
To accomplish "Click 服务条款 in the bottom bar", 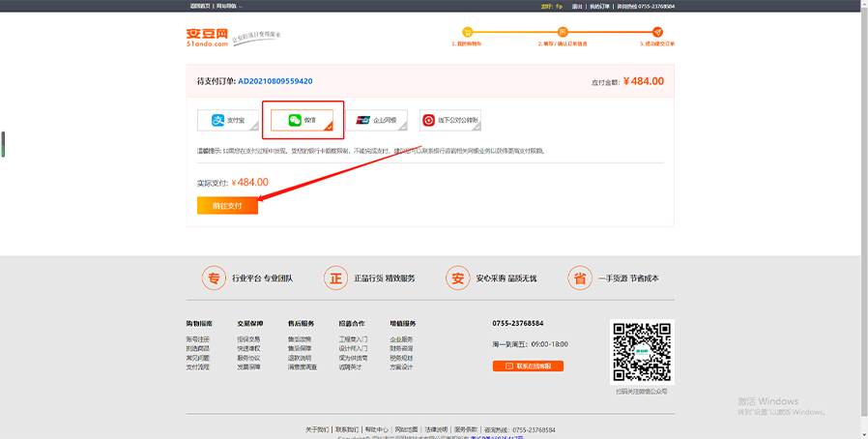I will coord(466,429).
